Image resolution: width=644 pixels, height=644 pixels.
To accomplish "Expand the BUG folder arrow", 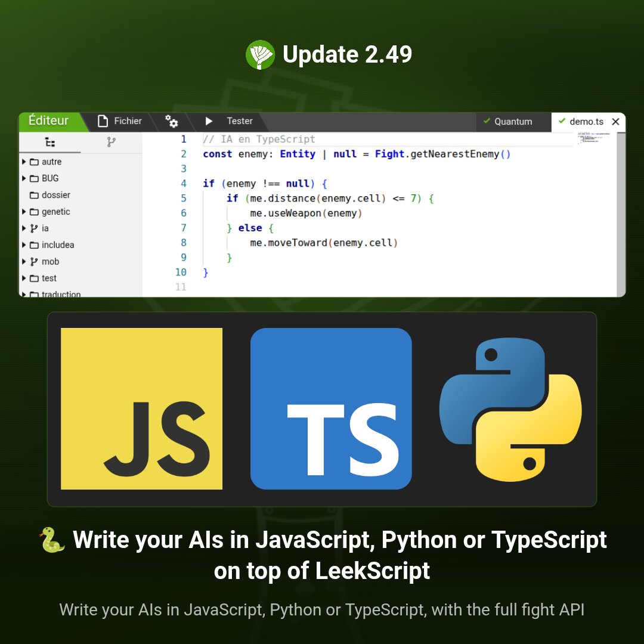I will coord(24,178).
